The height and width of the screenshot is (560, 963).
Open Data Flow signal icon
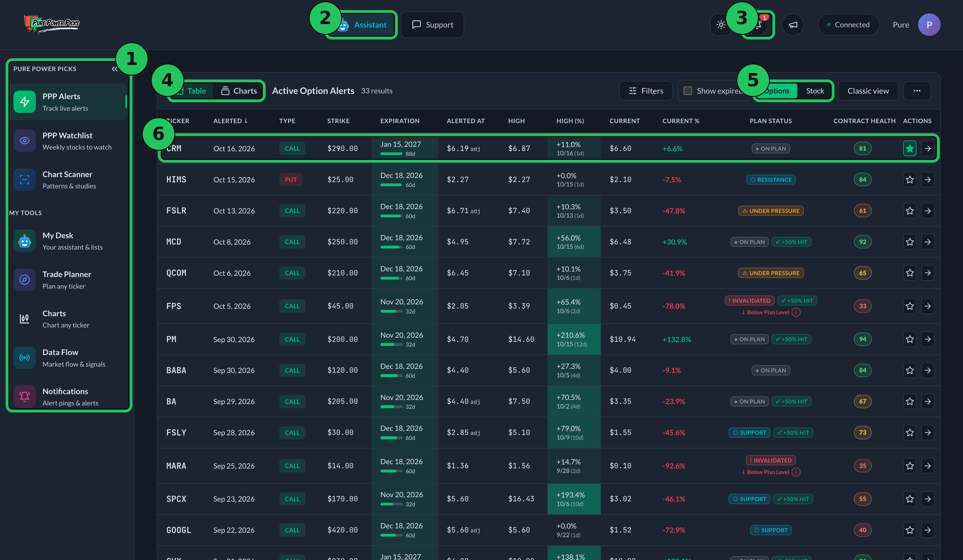coord(25,358)
